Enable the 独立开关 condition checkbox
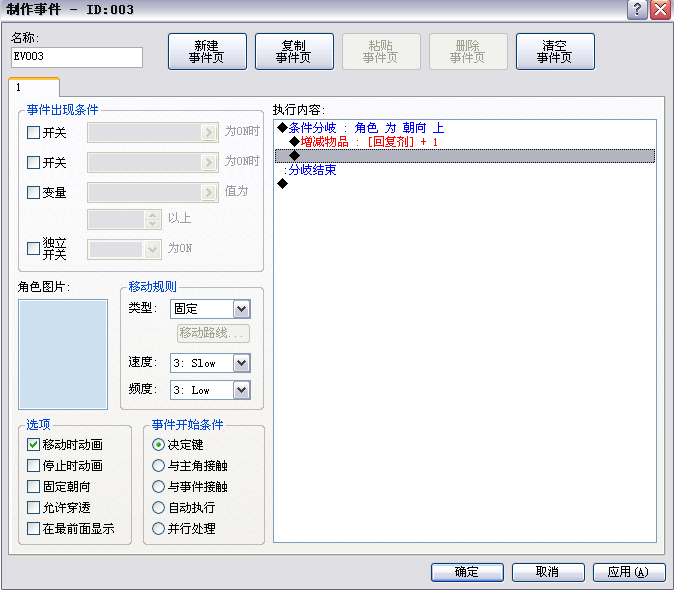 tap(33, 248)
